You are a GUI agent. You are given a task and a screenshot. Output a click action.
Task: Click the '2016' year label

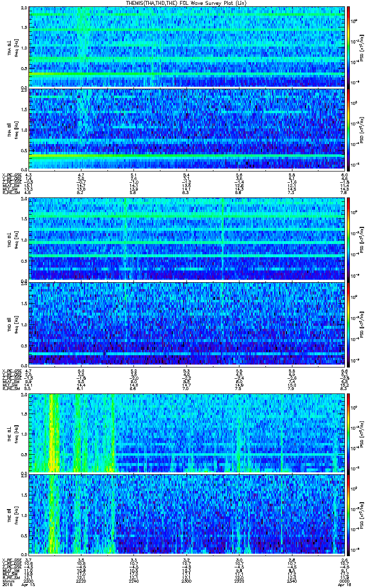coord(7,585)
